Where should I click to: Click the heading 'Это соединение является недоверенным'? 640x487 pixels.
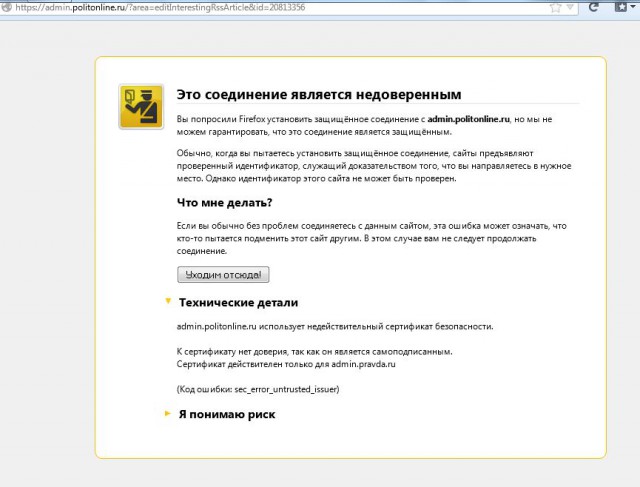point(319,95)
